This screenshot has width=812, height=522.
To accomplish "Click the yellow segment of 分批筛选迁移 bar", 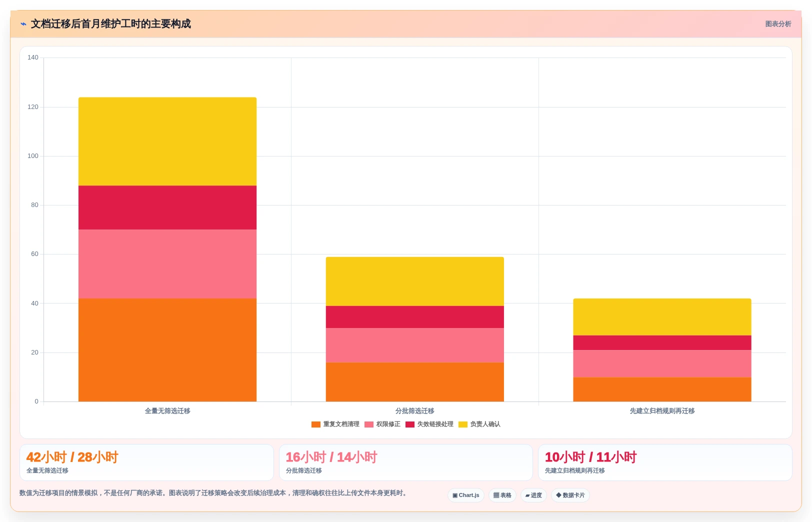I will [x=415, y=281].
